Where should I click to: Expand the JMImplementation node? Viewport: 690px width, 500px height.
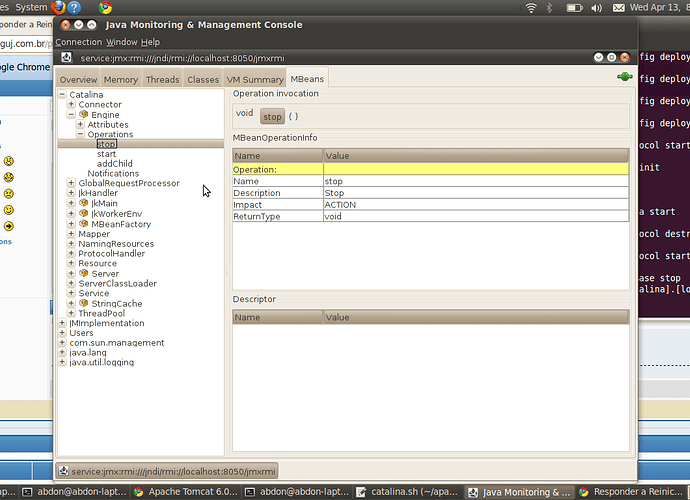tap(62, 323)
